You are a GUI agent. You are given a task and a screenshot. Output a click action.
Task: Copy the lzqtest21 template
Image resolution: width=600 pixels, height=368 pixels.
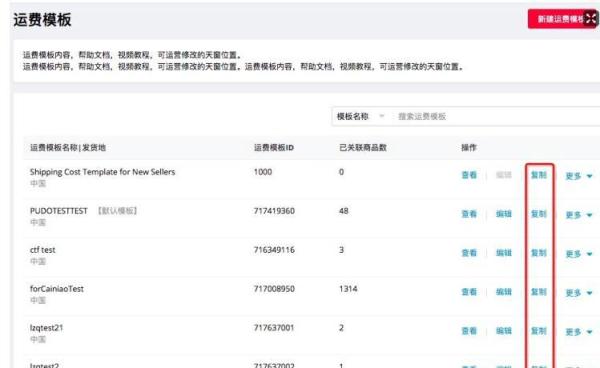tap(539, 331)
